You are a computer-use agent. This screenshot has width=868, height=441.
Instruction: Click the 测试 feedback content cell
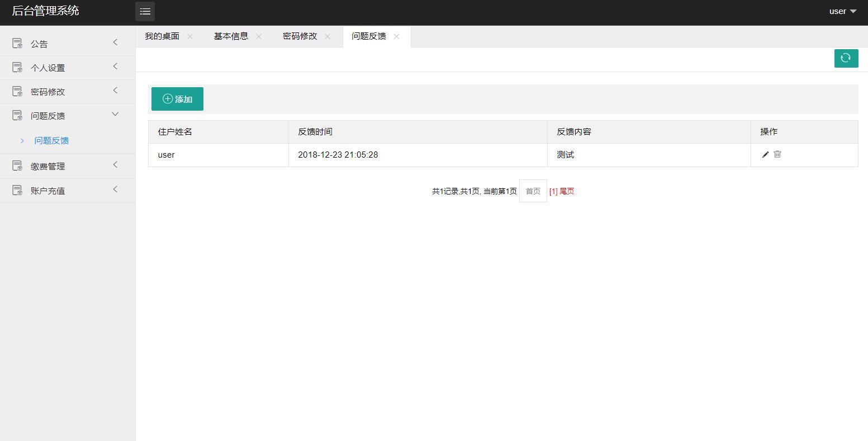[565, 155]
